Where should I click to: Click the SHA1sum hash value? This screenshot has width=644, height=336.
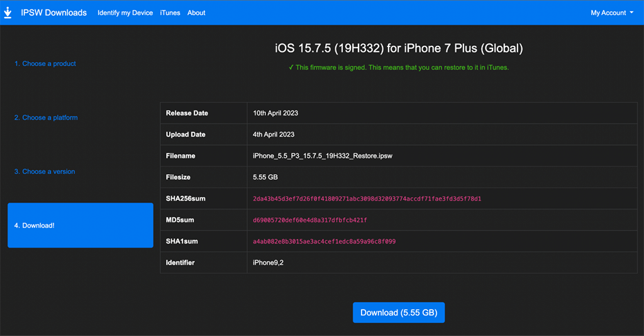click(324, 241)
